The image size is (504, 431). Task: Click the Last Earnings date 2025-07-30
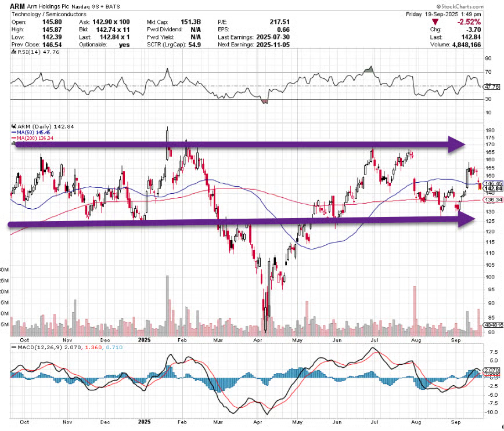point(273,37)
